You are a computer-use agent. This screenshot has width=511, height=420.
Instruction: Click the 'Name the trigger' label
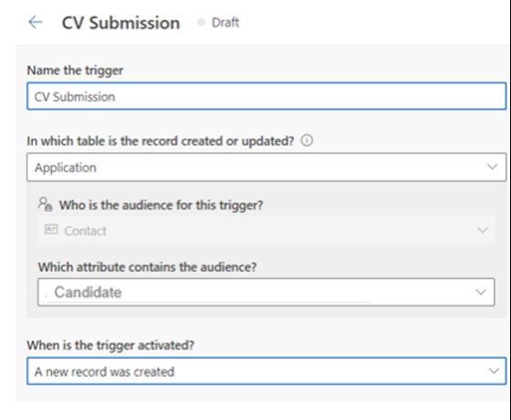(x=75, y=70)
